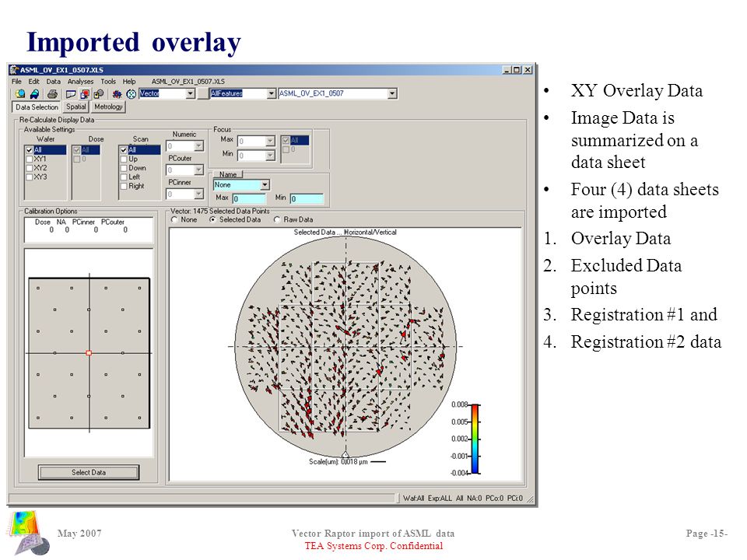Uncheck the All checkbox under Wafer
Screen dimensions: 747x560
pos(29,150)
